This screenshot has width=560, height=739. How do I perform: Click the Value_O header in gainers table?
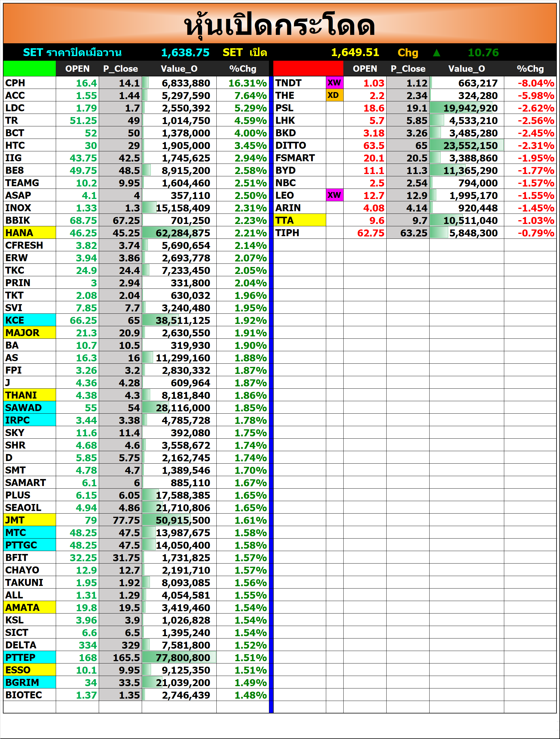click(179, 69)
